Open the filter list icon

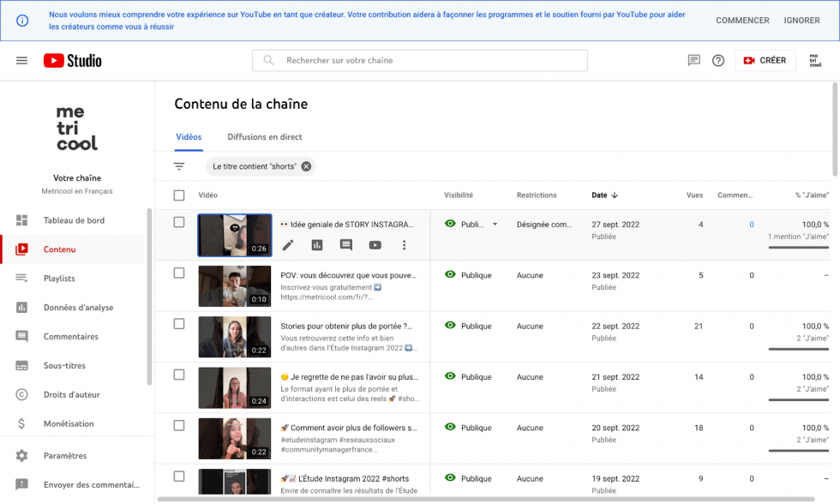(179, 166)
